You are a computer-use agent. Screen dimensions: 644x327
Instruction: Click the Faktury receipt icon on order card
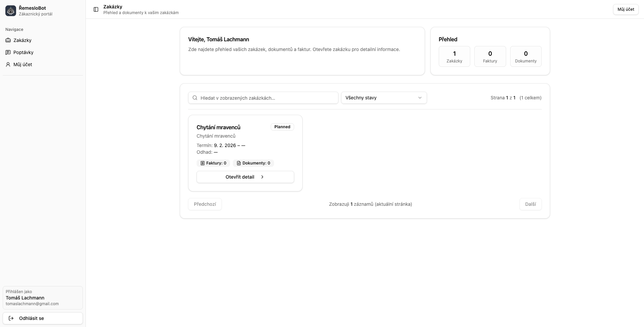click(x=203, y=163)
